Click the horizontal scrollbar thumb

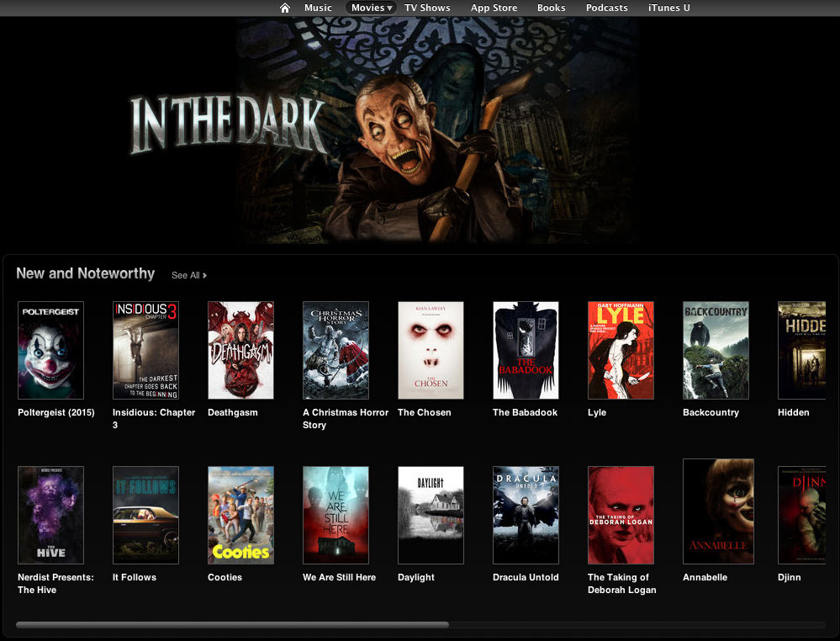[233, 625]
